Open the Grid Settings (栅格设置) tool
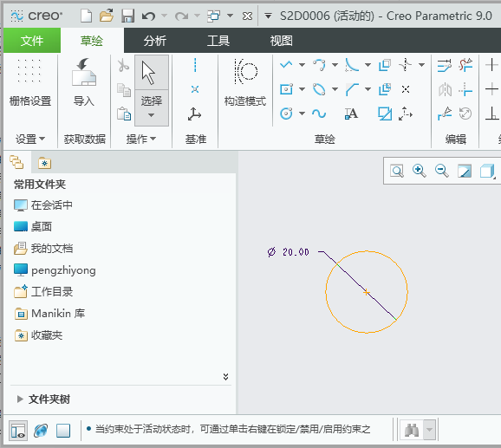The height and width of the screenshot is (448, 501). pos(29,82)
